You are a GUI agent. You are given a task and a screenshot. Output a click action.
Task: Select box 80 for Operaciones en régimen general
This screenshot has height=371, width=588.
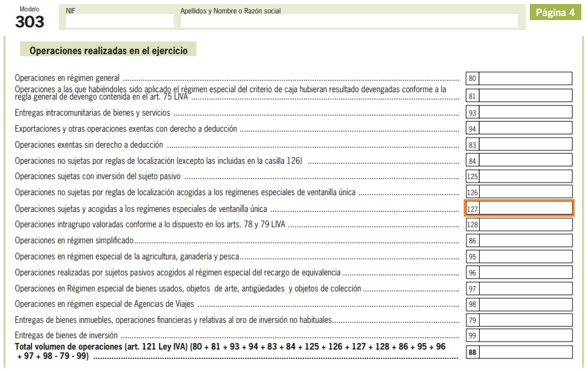pos(525,78)
